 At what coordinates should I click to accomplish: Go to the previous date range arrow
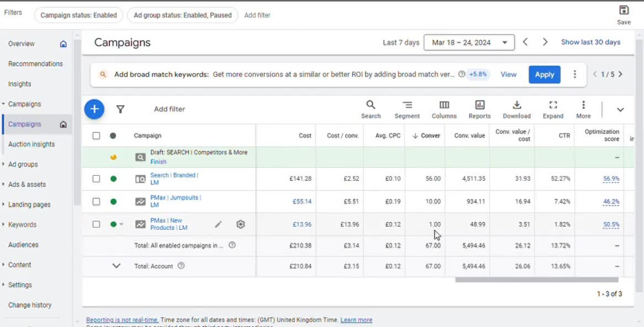(x=525, y=42)
